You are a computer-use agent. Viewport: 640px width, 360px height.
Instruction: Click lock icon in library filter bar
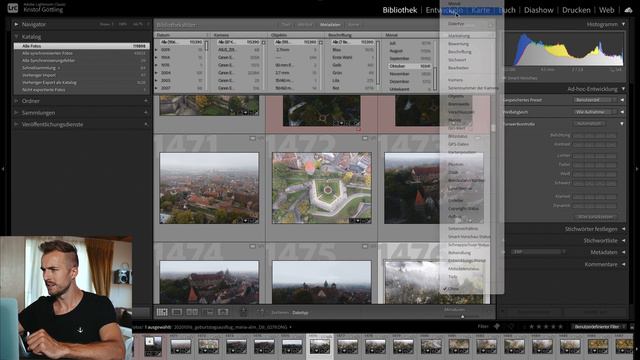pos(490,25)
